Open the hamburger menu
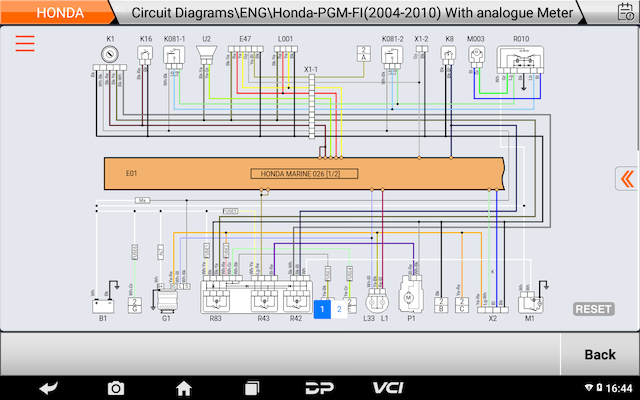The image size is (640, 400). pos(25,43)
